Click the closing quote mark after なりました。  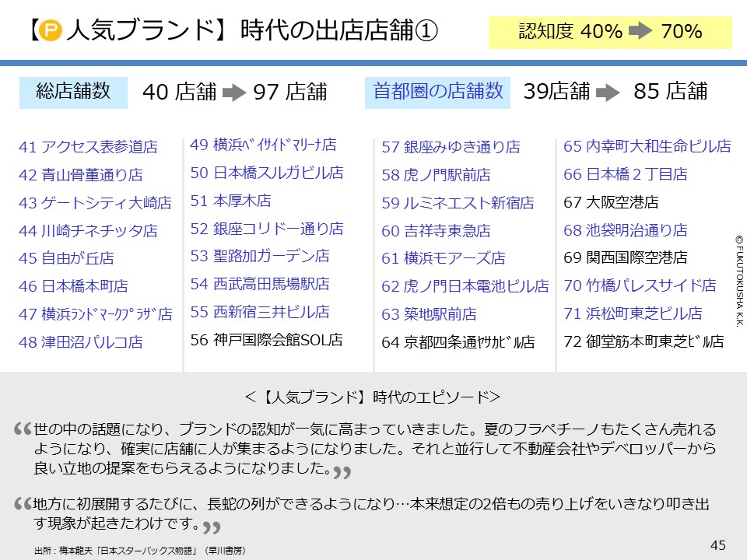click(x=342, y=473)
